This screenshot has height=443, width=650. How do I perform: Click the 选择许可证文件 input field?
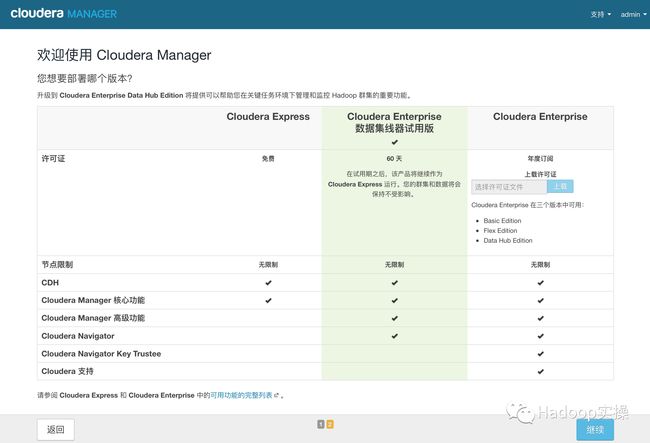509,187
